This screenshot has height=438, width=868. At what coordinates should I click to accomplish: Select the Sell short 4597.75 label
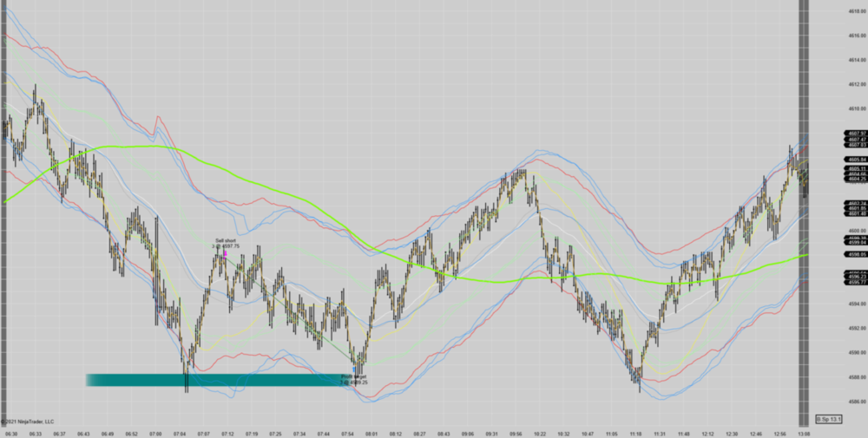pos(225,243)
